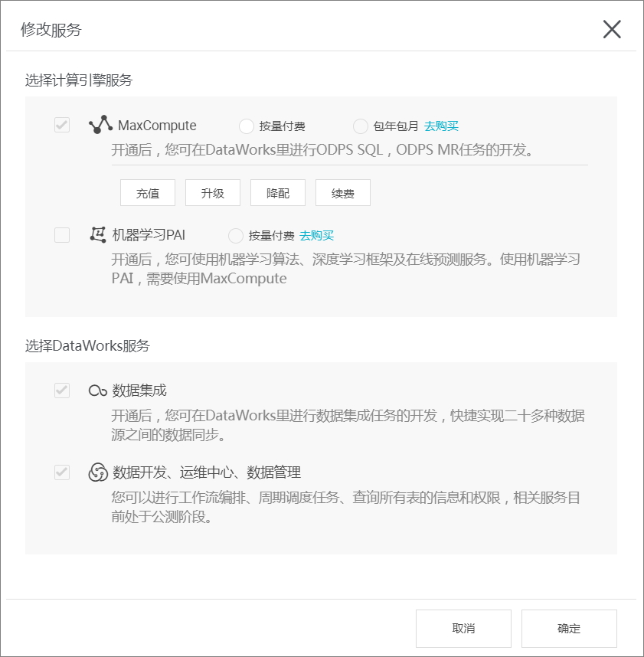Click the 修改服务 dialog title
Viewport: 644px width, 657px height.
click(51, 30)
